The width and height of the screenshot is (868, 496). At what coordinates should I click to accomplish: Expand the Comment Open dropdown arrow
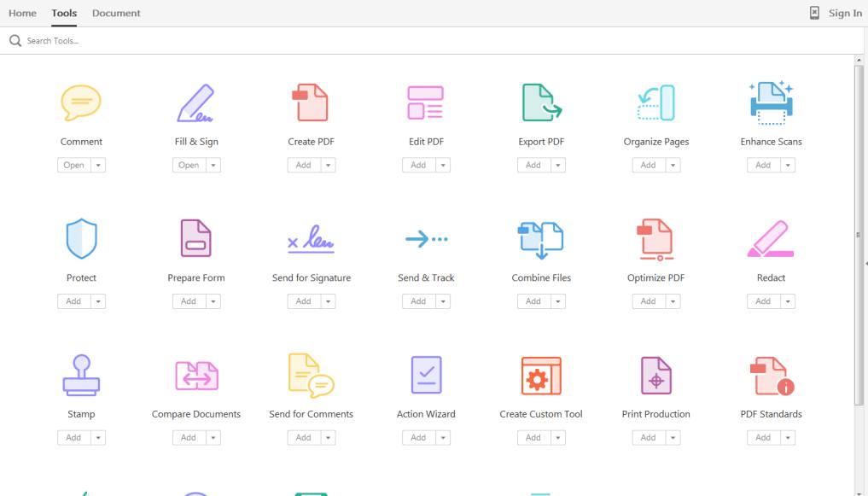[x=98, y=165]
